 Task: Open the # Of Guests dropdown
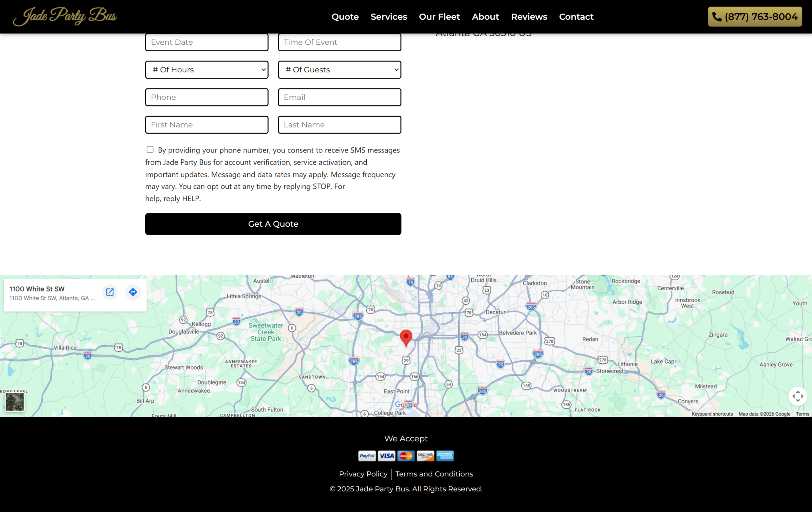[x=340, y=70]
